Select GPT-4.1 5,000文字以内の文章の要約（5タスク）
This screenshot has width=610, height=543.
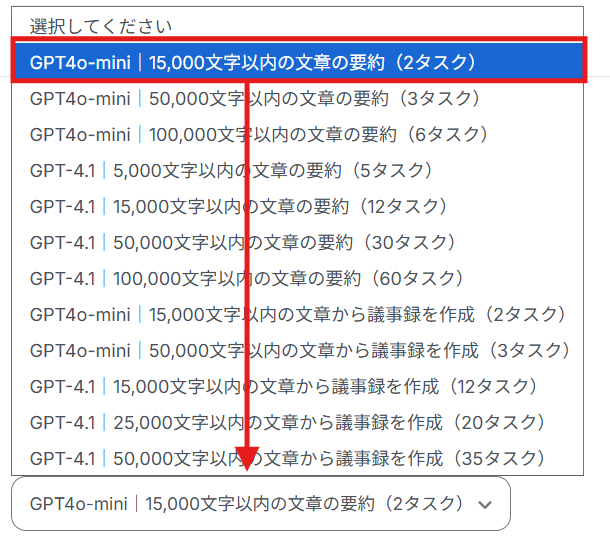tap(297, 170)
